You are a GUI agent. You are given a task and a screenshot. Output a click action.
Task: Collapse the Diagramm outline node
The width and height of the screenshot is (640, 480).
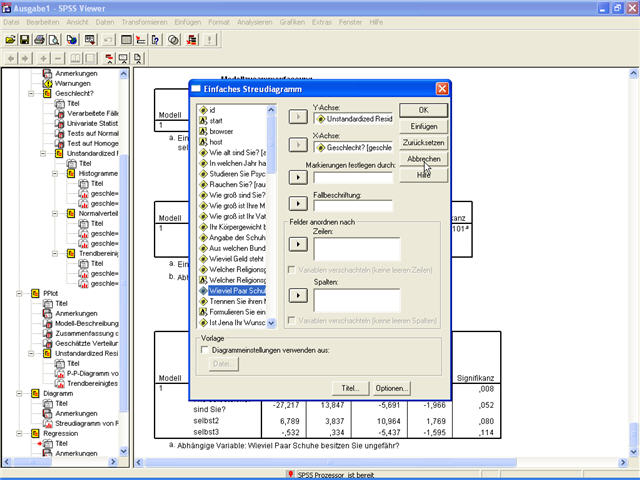point(19,393)
